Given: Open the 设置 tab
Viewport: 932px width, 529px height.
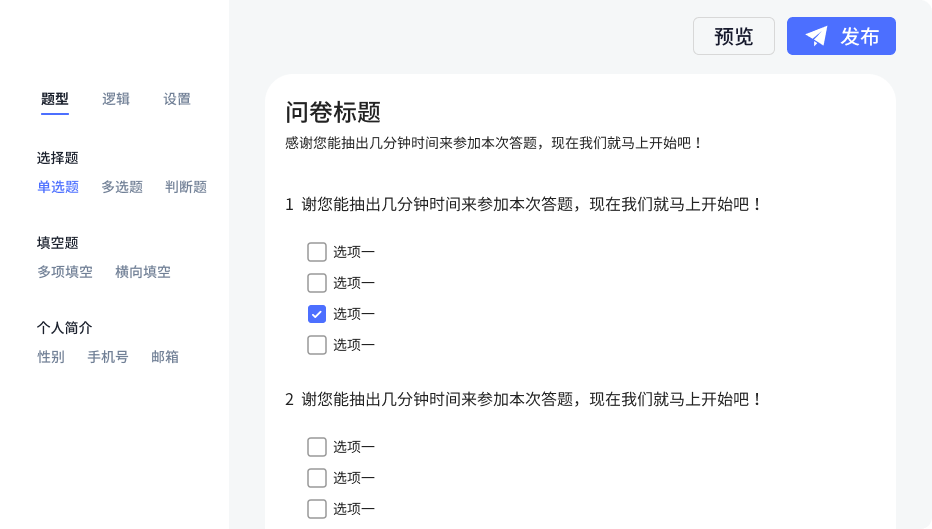Looking at the screenshot, I should click(177, 99).
